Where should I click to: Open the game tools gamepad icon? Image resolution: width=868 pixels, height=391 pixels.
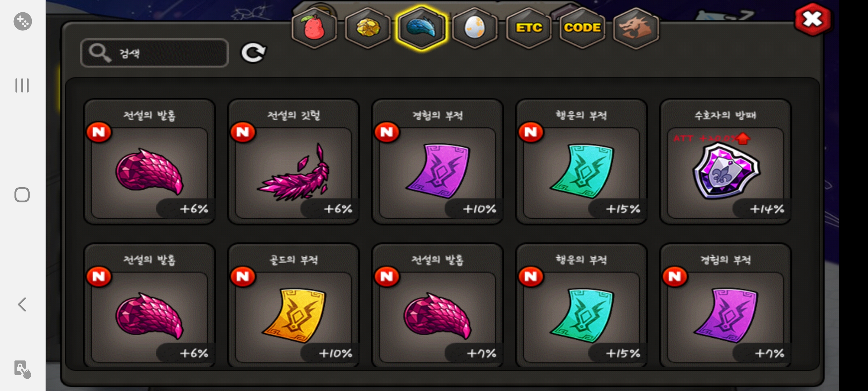pos(22,21)
